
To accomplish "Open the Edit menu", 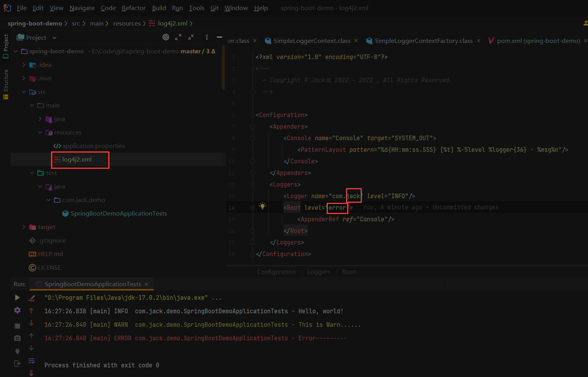I will 38,8.
